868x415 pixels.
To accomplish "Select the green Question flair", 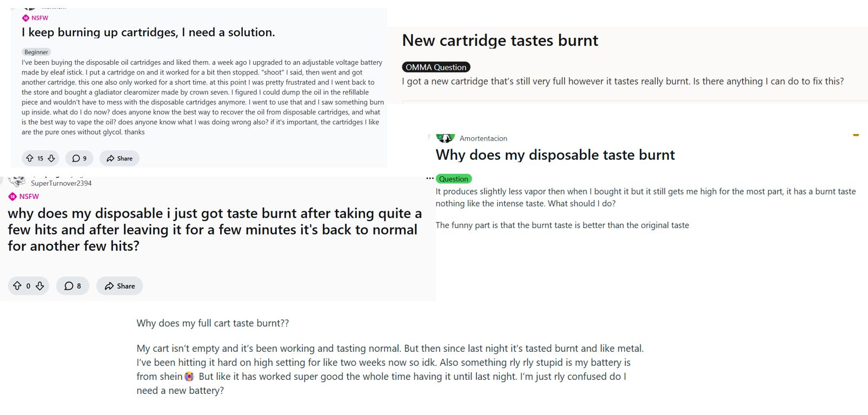I will pos(453,179).
